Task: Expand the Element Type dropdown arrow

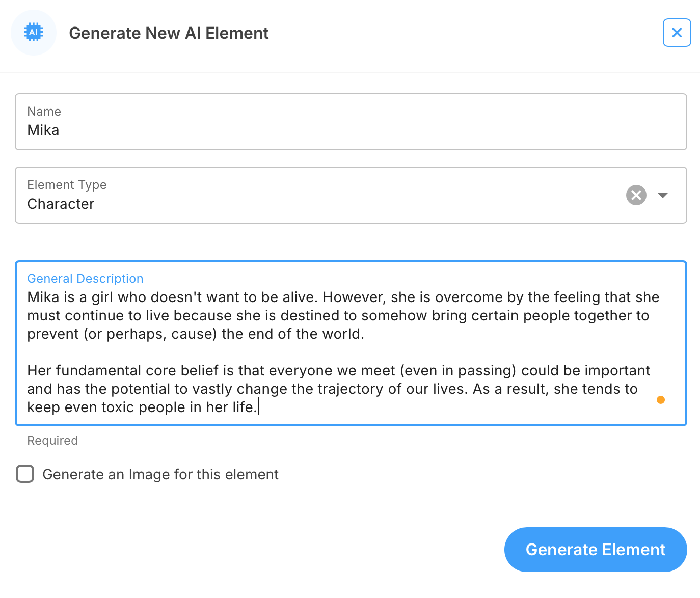Action: [x=663, y=195]
